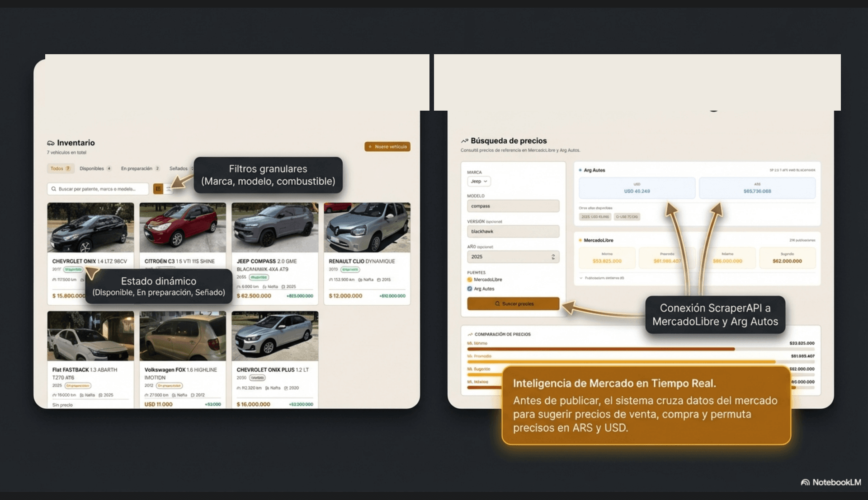Click the status badge on Volkswagen Fox card
The width and height of the screenshot is (868, 500).
[x=170, y=386]
